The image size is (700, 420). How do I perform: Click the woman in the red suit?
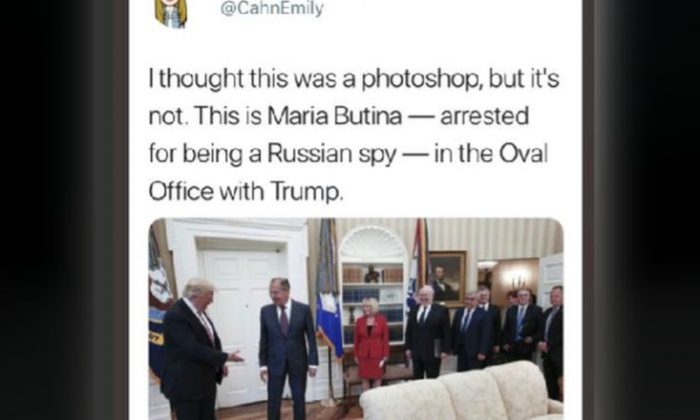point(371,343)
